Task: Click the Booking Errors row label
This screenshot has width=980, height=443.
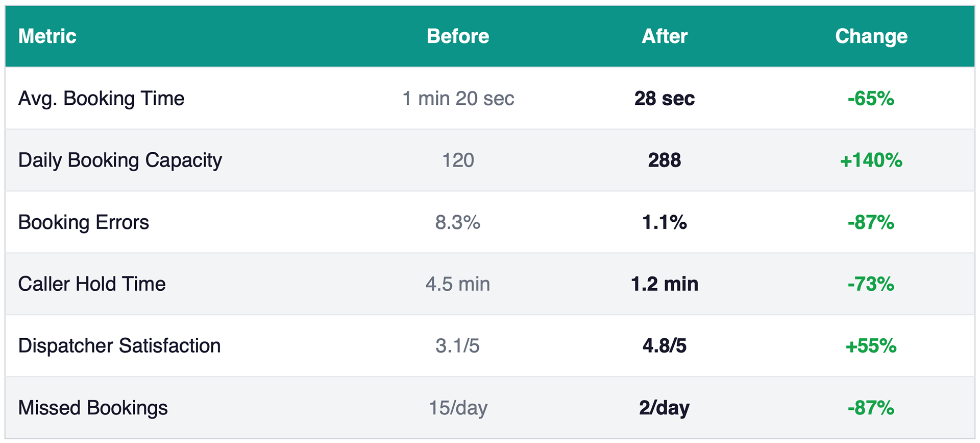Action: coord(84,222)
